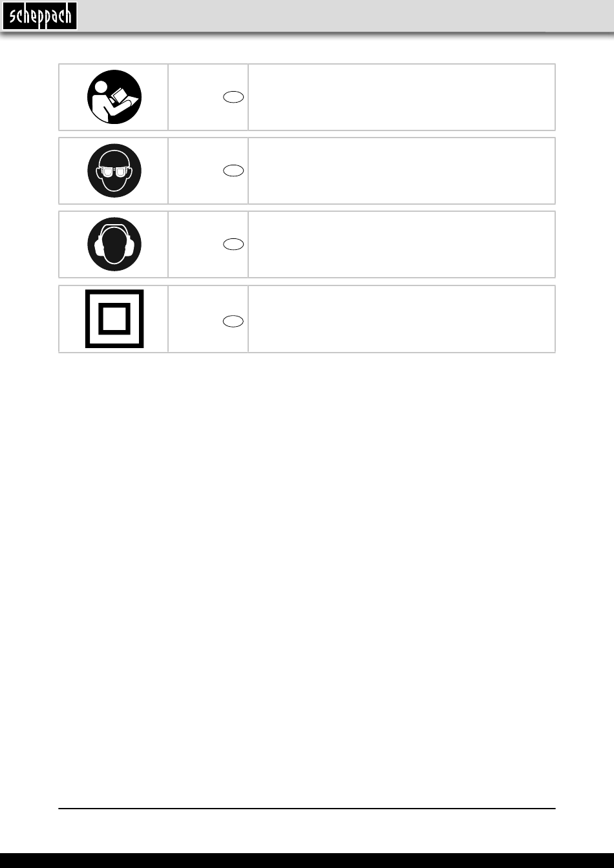The height and width of the screenshot is (868, 614).
Task: Click oval marker beside read-manual symbol
Action: [233, 97]
